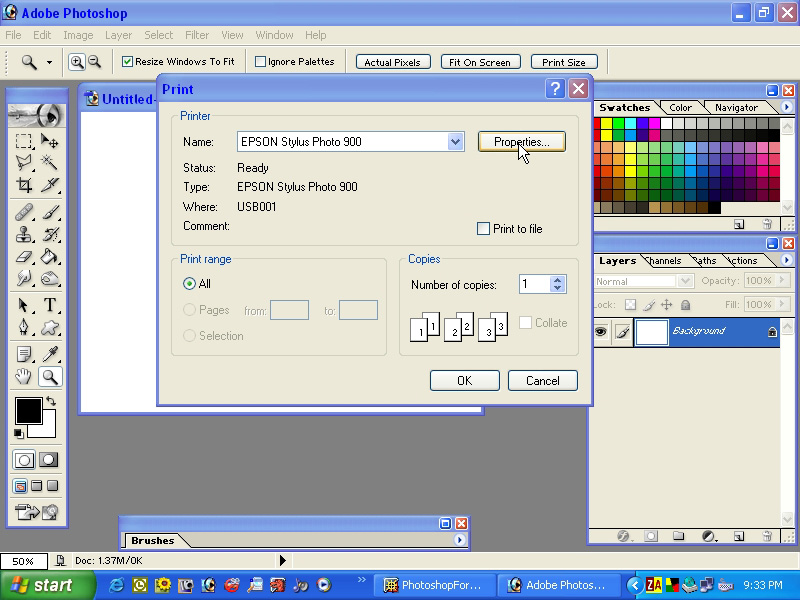Image resolution: width=800 pixels, height=600 pixels.
Task: Select the Lasso tool
Action: [x=25, y=162]
